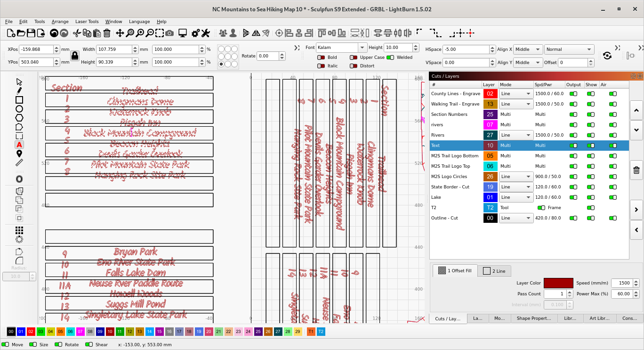Click the aspect ratio lock icon
The width and height of the screenshot is (644, 350).
pos(75,56)
